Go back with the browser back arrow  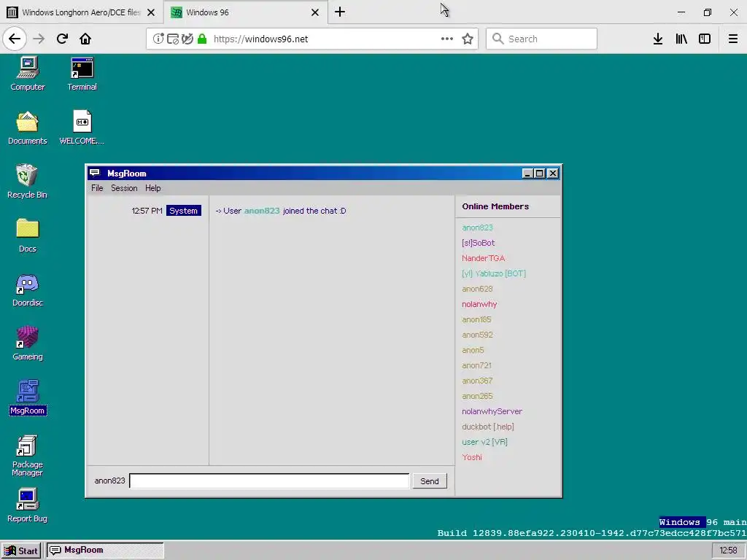pyautogui.click(x=15, y=39)
